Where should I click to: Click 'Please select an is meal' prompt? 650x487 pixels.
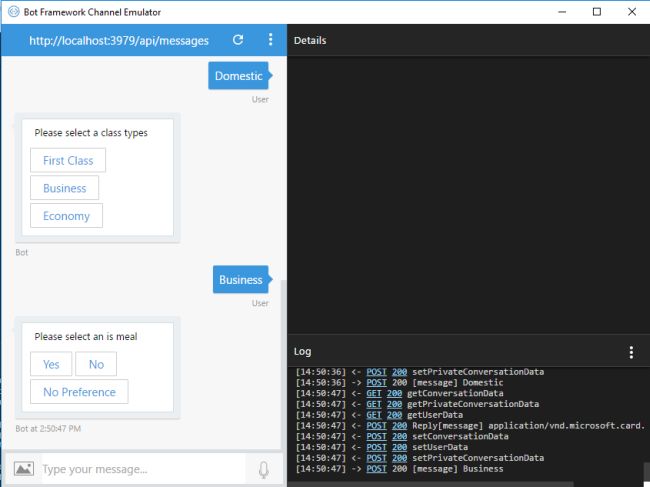tap(86, 337)
